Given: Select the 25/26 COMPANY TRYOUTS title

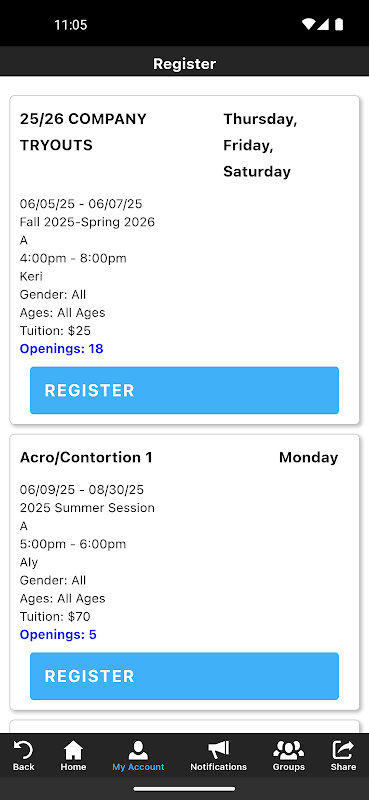Looking at the screenshot, I should coord(83,132).
